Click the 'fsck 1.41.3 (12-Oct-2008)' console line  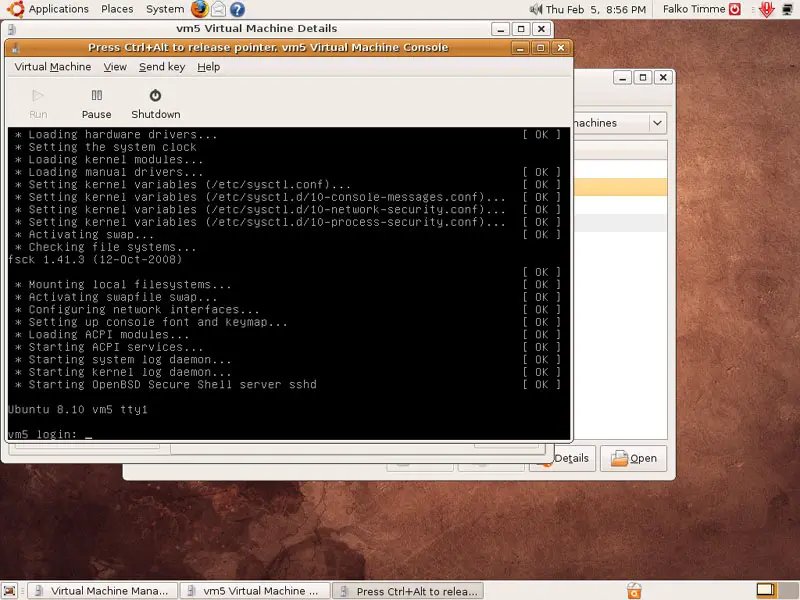pos(95,259)
